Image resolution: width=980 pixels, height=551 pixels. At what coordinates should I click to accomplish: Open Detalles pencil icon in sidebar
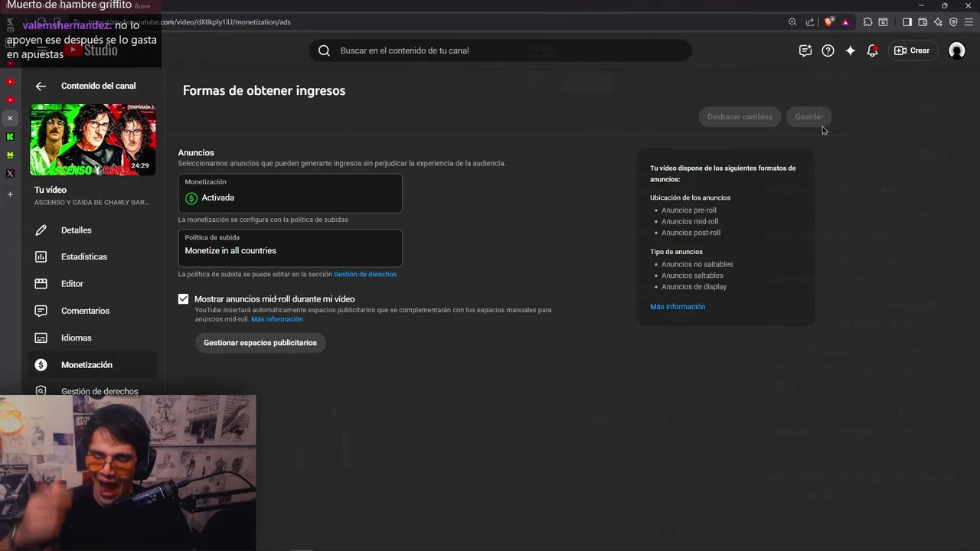[41, 230]
